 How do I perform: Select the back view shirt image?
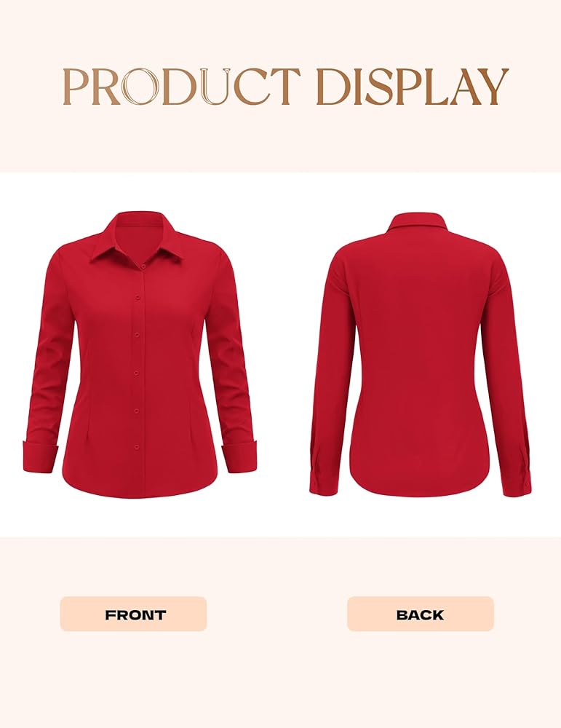tap(421, 355)
